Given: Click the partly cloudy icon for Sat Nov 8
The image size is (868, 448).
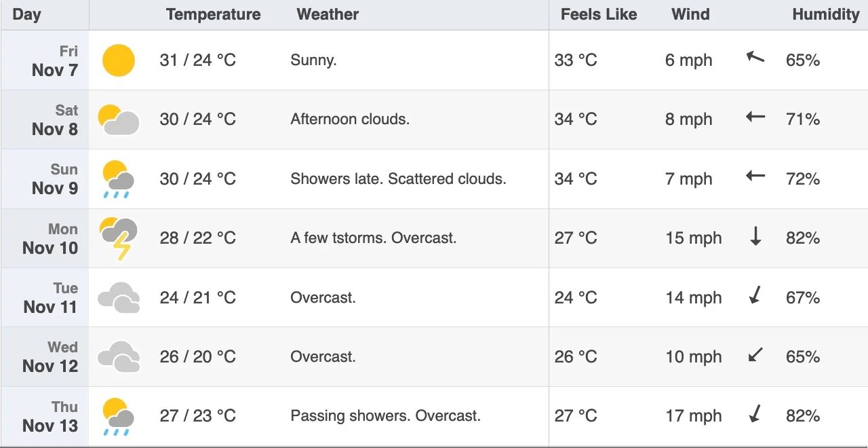Looking at the screenshot, I should (119, 119).
